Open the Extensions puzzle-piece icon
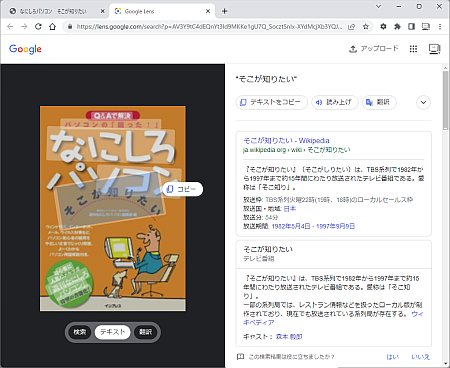Image resolution: width=450 pixels, height=368 pixels. click(397, 27)
